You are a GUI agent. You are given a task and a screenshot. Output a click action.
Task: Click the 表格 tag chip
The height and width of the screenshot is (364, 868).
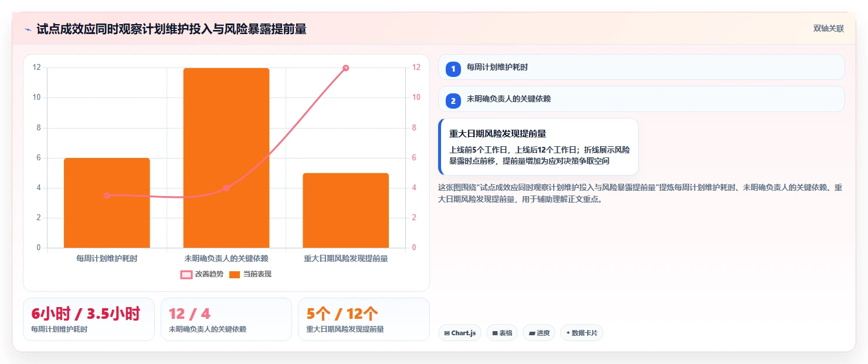(x=501, y=333)
